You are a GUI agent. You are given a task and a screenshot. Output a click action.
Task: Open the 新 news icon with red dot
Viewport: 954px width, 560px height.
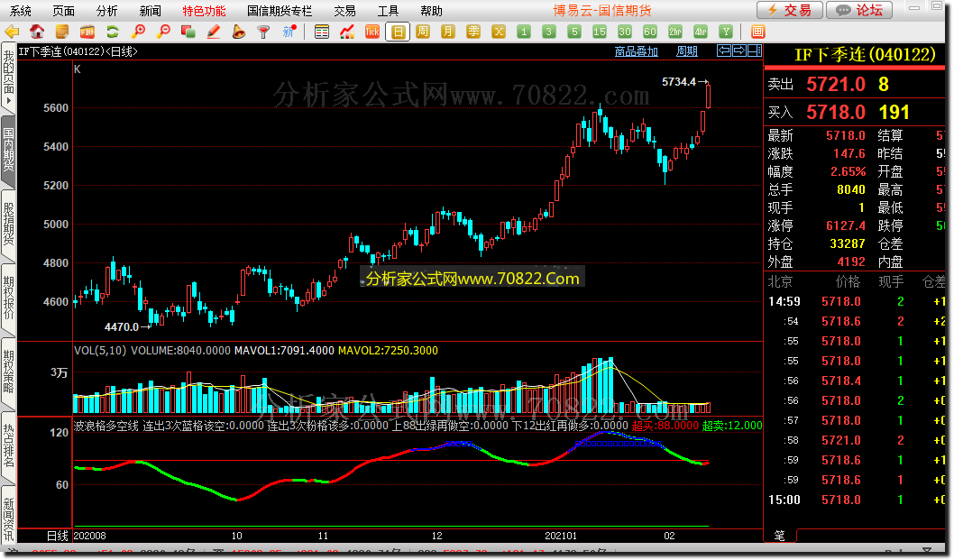(x=289, y=32)
